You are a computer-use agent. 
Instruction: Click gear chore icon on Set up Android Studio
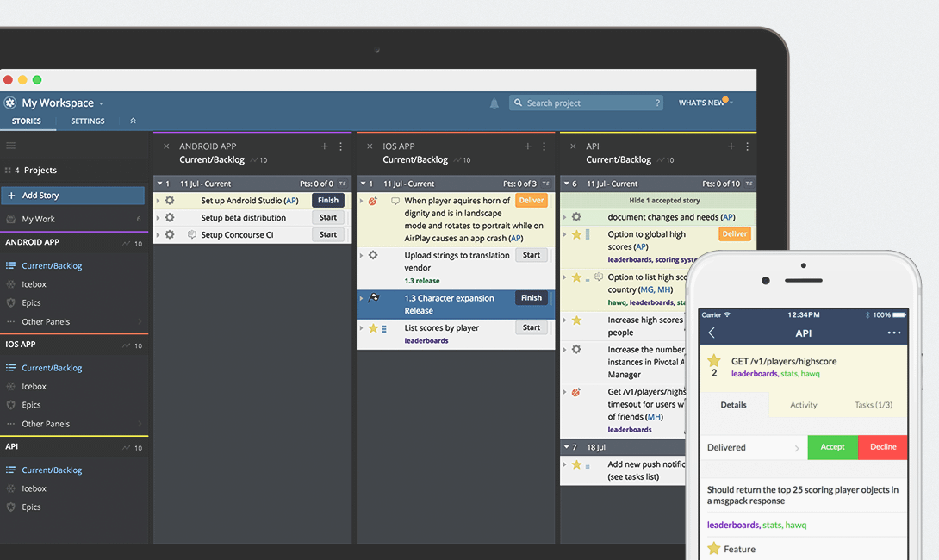[170, 201]
